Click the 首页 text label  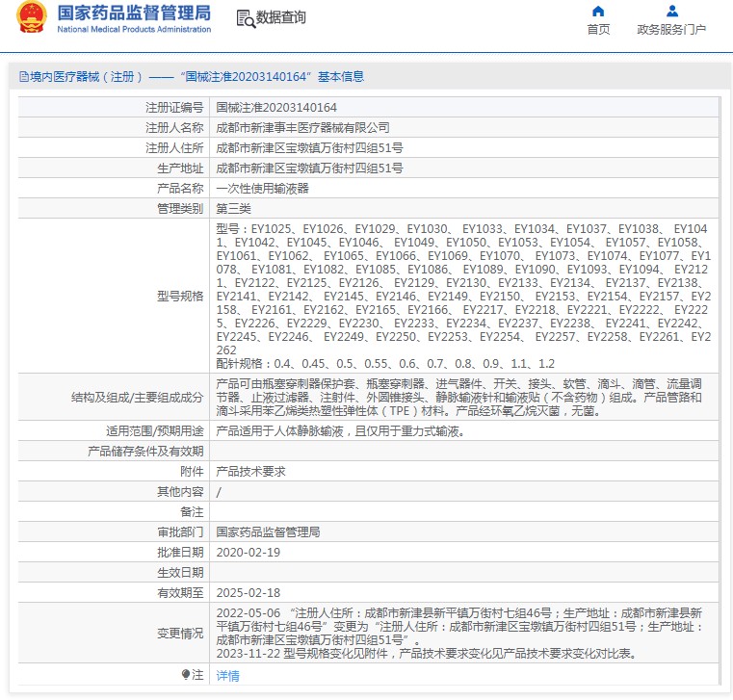click(598, 30)
